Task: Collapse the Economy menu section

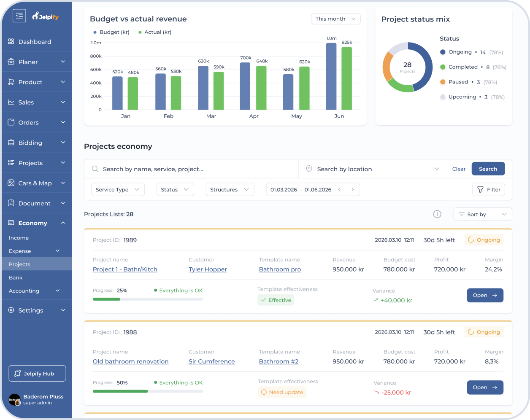Action: point(63,223)
